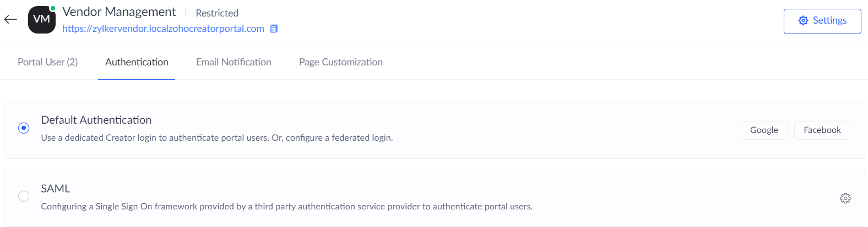Select the SAML radio button
Screen dimensions: 868x227
click(x=24, y=196)
